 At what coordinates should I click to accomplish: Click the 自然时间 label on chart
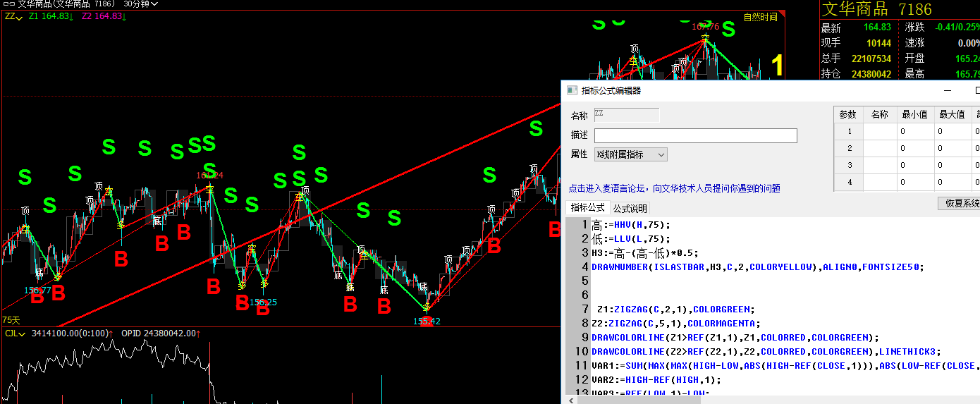tap(761, 17)
